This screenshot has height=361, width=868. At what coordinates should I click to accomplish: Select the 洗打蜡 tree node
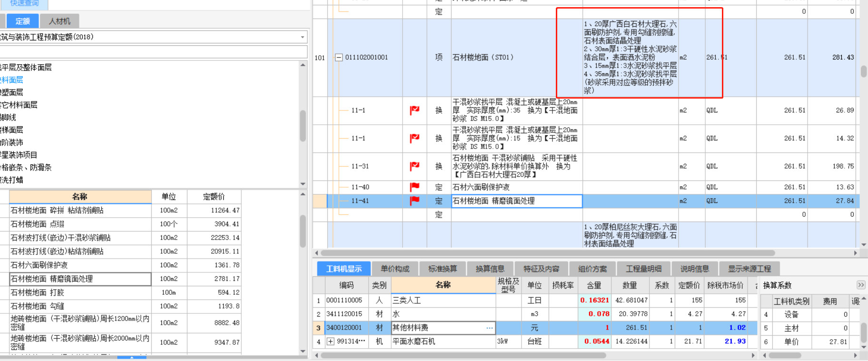tap(11, 180)
